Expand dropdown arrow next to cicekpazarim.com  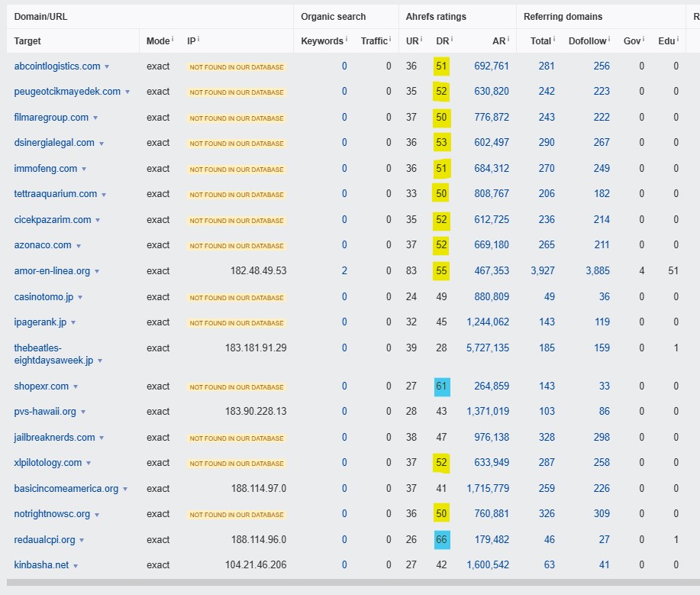(x=98, y=220)
